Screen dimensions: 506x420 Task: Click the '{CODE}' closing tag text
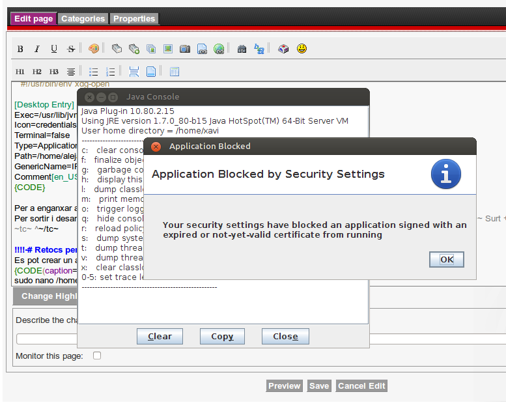(30, 188)
